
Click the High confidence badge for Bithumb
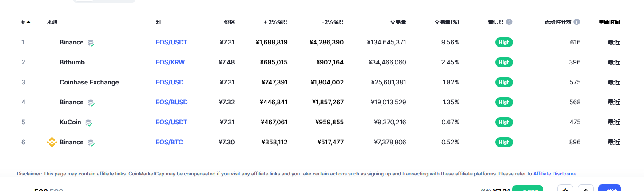pos(504,62)
